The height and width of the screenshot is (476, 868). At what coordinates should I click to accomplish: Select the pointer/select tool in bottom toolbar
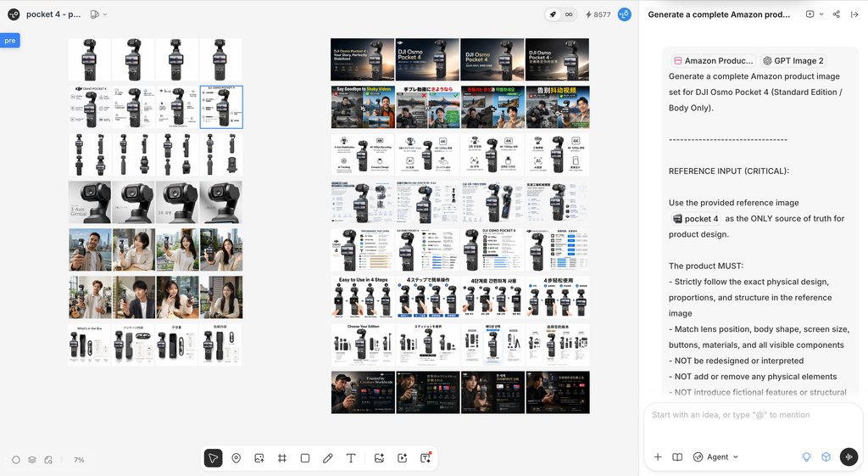pos(213,458)
